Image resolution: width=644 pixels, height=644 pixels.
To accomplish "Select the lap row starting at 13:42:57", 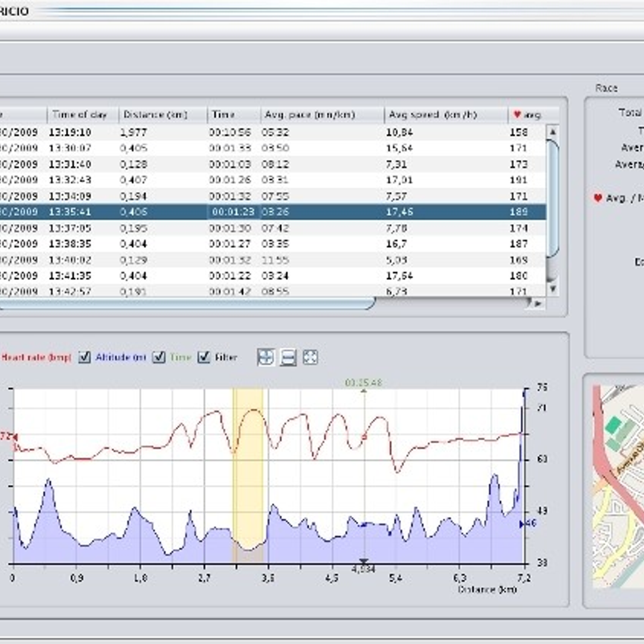I will point(273,291).
